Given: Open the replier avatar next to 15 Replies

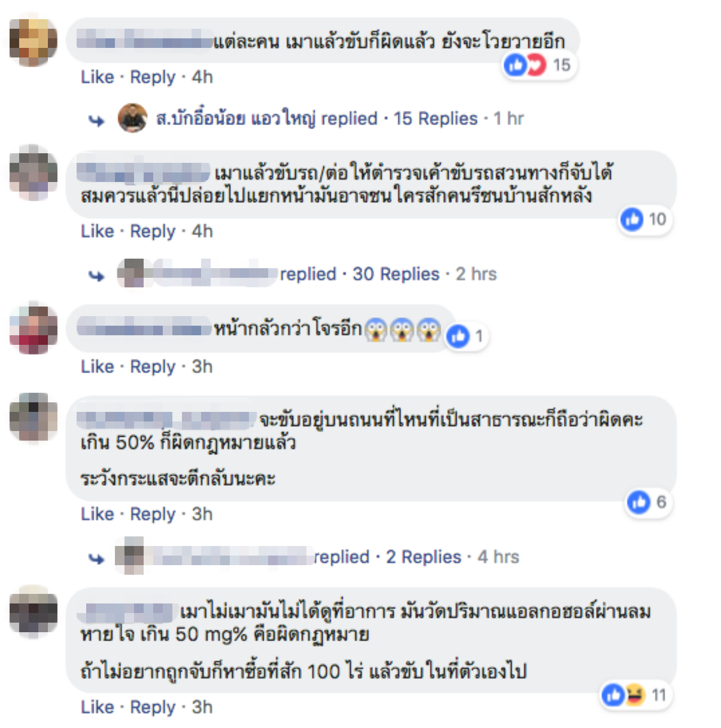Looking at the screenshot, I should (x=132, y=118).
